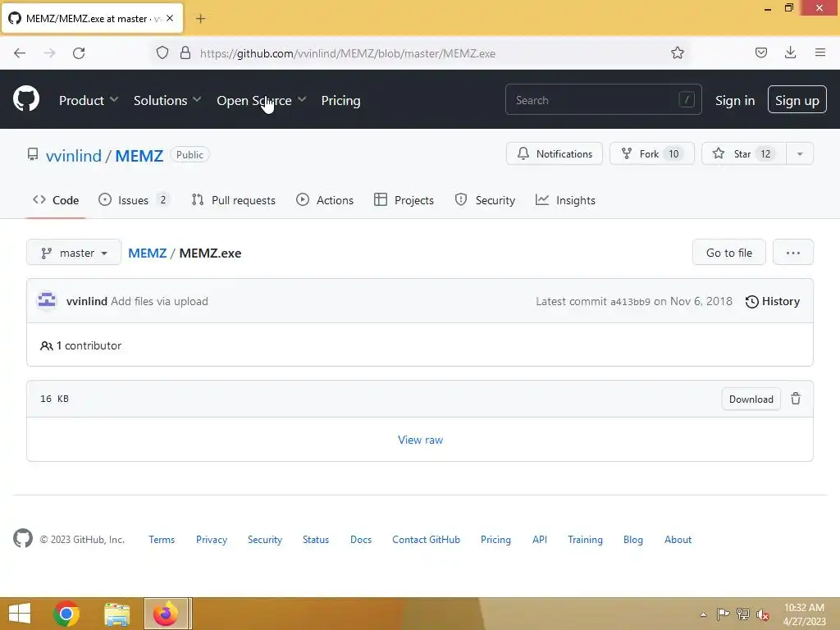Click the taskbar clock showing 10:32 AM
The width and height of the screenshot is (840, 630).
point(804,614)
